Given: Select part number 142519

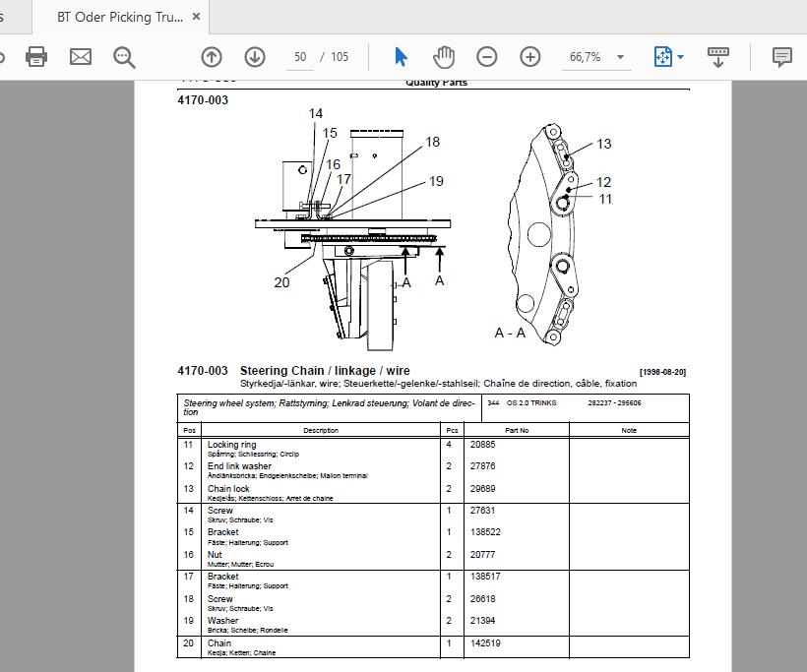Looking at the screenshot, I should coord(485,643).
